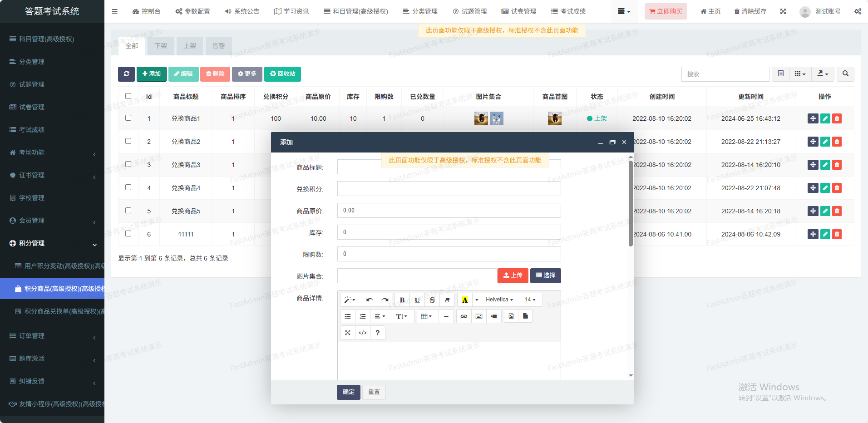Click green edit pencil for 兑换商品3 row
The width and height of the screenshot is (868, 423).
click(x=825, y=165)
